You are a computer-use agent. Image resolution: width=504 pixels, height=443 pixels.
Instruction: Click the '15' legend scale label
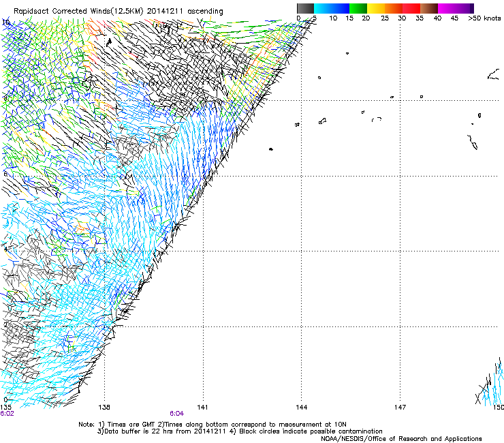(349, 18)
